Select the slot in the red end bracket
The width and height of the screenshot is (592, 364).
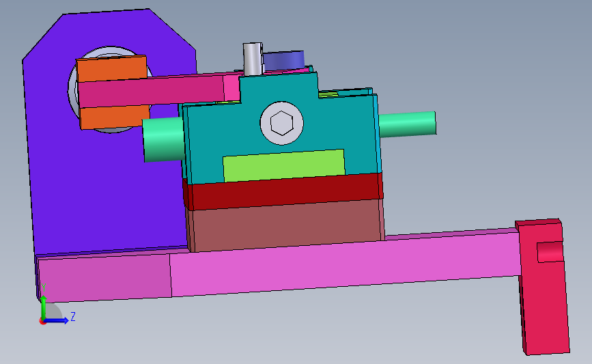click(x=550, y=252)
